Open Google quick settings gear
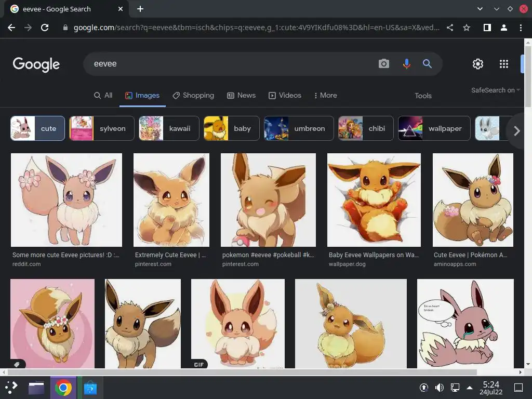The image size is (532, 399). [x=478, y=64]
